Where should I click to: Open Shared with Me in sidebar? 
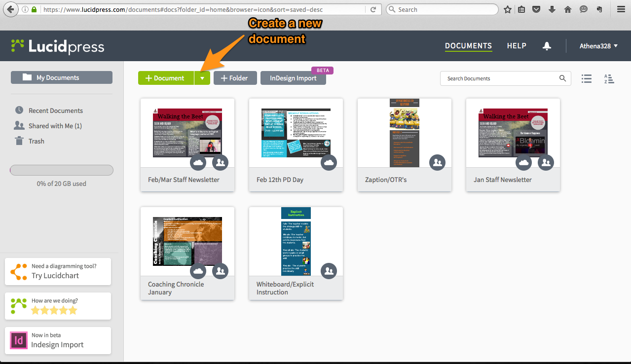[x=55, y=126]
